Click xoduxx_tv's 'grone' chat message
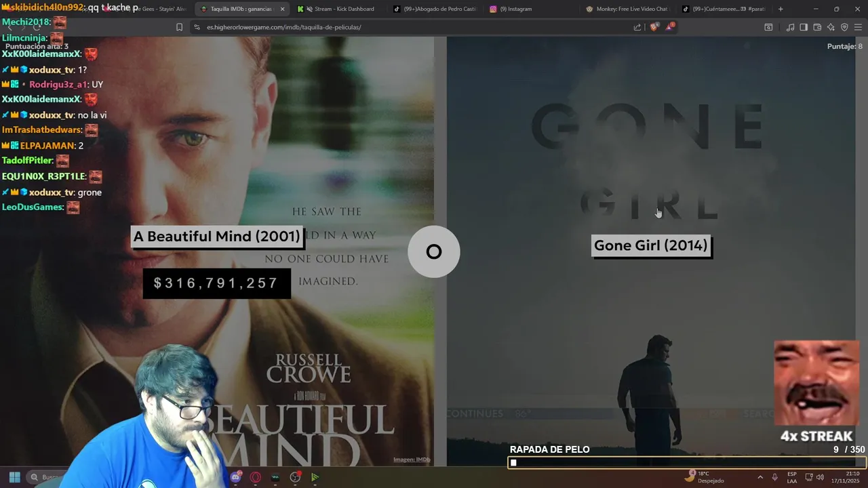The width and height of the screenshot is (868, 488). tap(52, 192)
